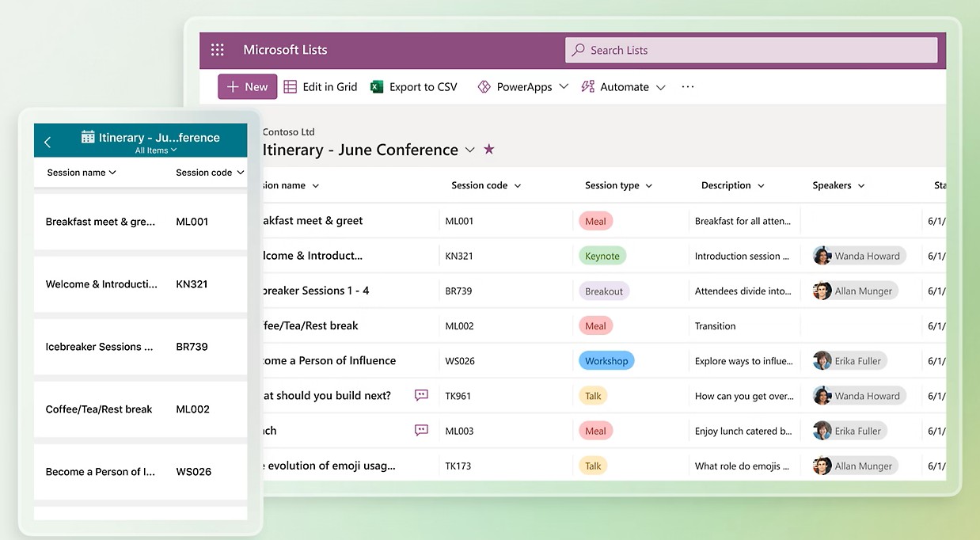Open the Session code column dropdown in desktop list
Screen dimensions: 980x540
click(x=518, y=186)
